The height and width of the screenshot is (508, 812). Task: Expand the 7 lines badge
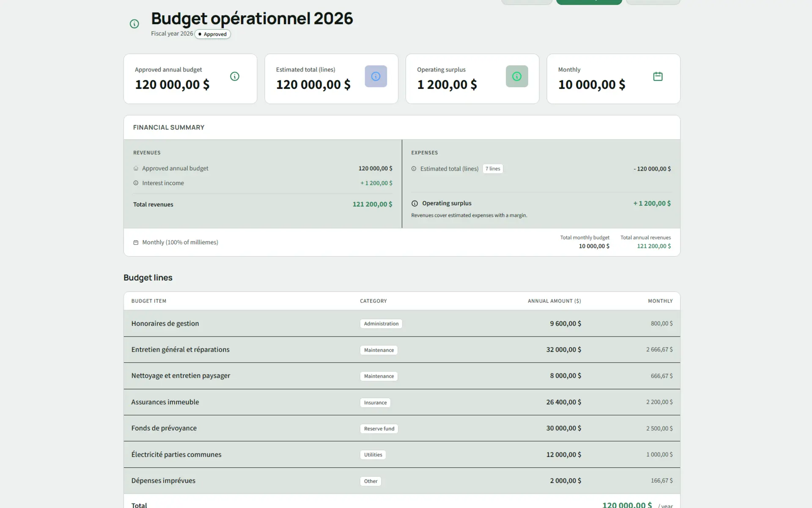pyautogui.click(x=492, y=168)
